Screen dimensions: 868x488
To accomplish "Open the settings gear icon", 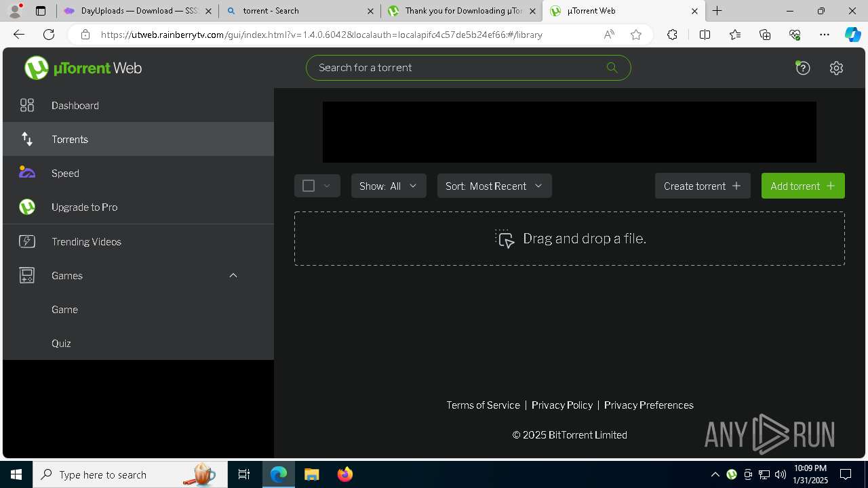I will pyautogui.click(x=836, y=68).
